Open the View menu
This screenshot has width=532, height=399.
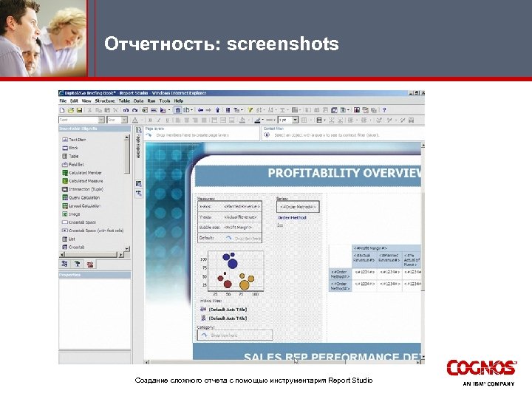tap(86, 101)
